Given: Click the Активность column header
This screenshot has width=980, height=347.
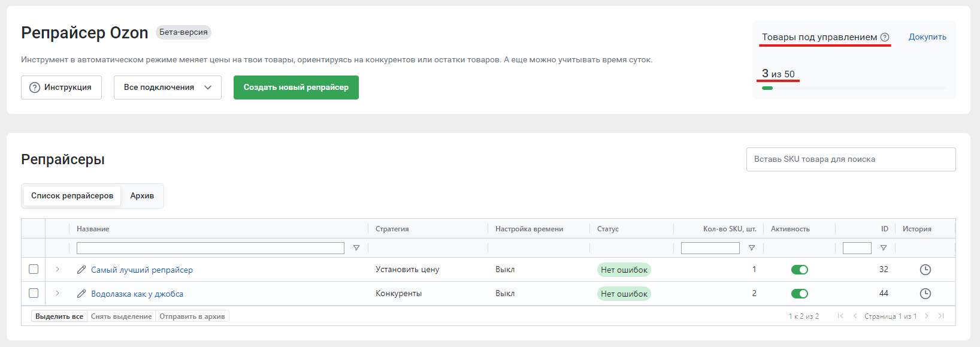Looking at the screenshot, I should click(x=790, y=229).
